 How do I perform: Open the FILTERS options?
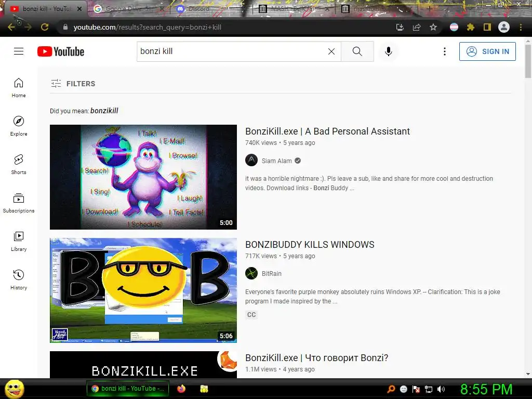[73, 84]
